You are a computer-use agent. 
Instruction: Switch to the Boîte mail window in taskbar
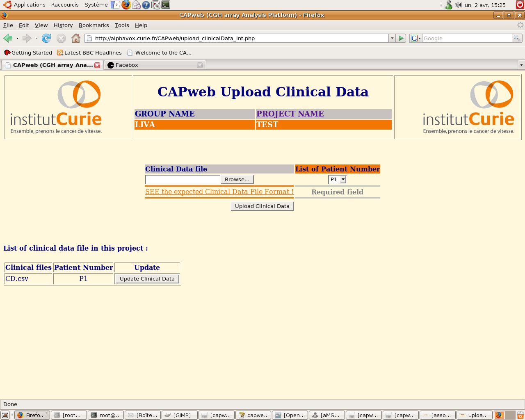coord(143,415)
